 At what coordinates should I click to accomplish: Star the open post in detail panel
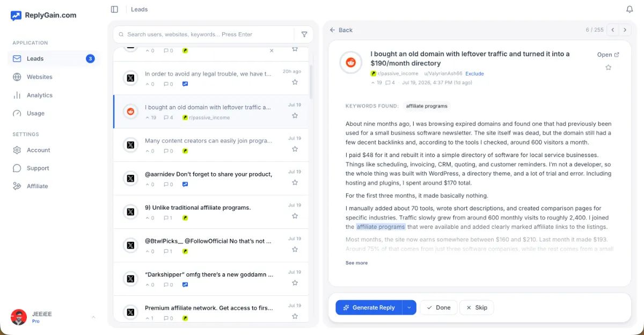tap(608, 68)
